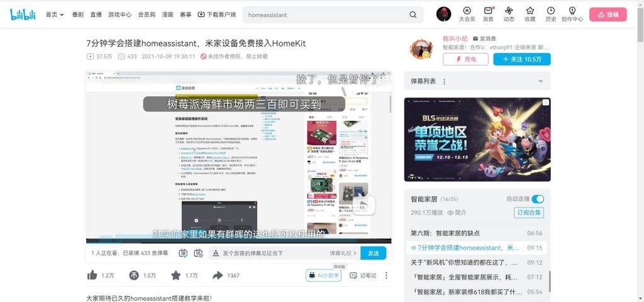Image resolution: width=644 pixels, height=302 pixels.
Task: Send danmaku with 发送 button
Action: point(374,253)
